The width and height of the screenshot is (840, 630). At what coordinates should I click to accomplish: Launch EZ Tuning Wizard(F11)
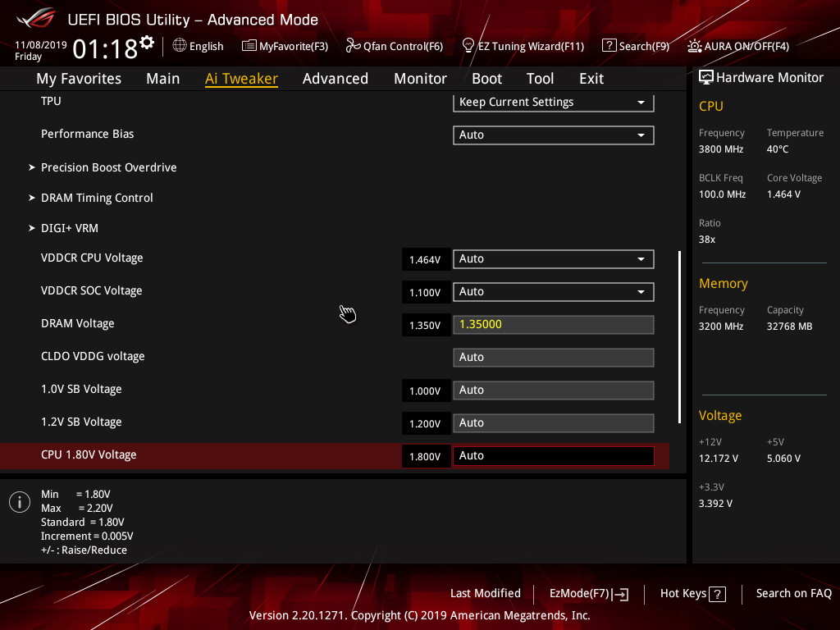(x=523, y=46)
